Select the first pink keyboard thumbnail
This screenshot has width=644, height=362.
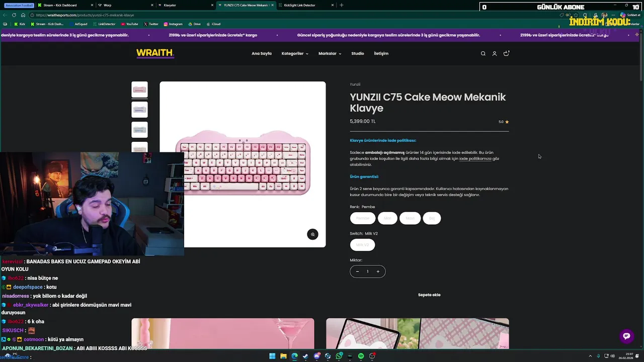tap(139, 89)
